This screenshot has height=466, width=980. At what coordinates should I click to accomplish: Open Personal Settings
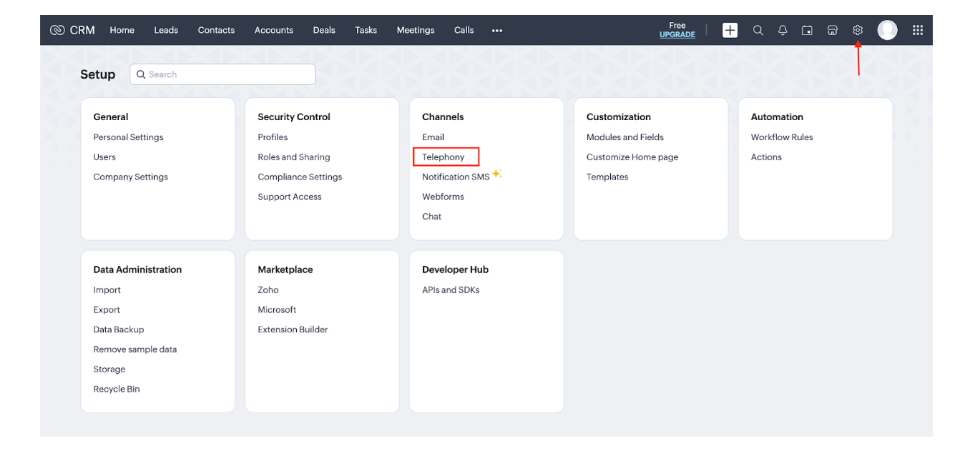point(128,137)
